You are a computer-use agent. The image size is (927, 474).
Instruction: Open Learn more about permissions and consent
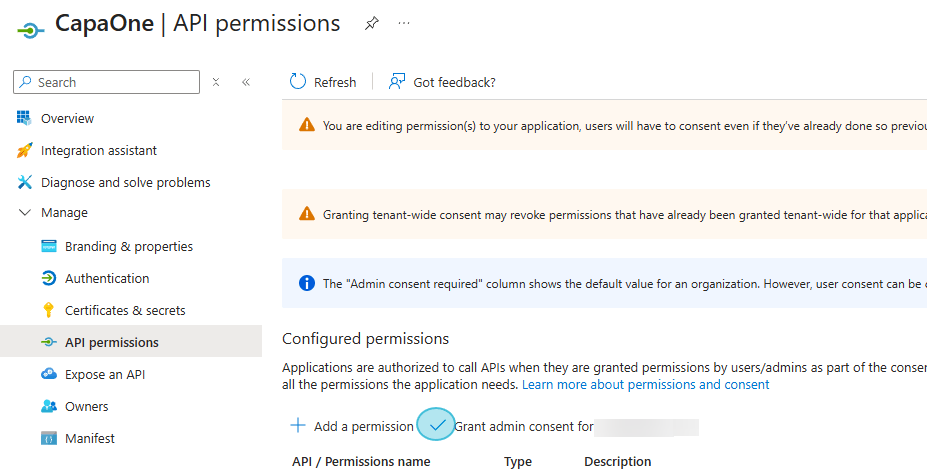(646, 385)
